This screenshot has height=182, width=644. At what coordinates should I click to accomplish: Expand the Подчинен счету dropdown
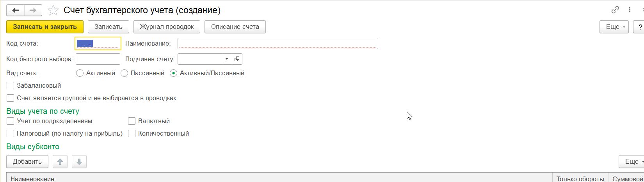coord(227,59)
